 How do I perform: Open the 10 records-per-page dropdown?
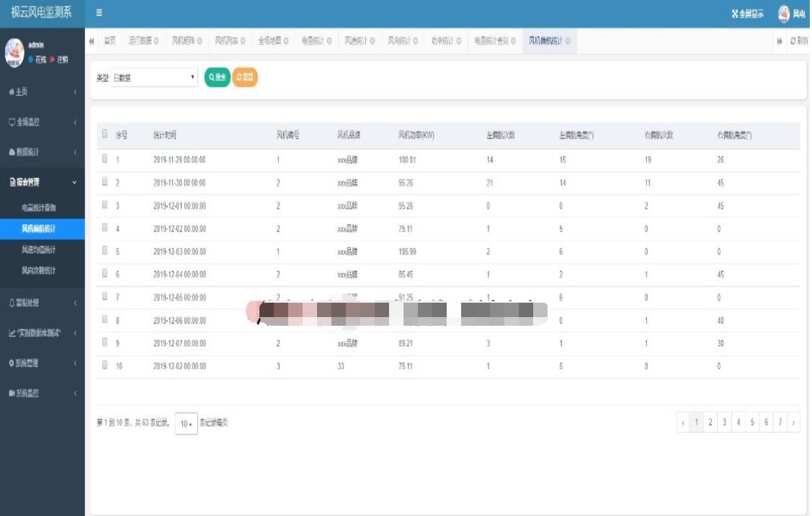click(x=187, y=423)
